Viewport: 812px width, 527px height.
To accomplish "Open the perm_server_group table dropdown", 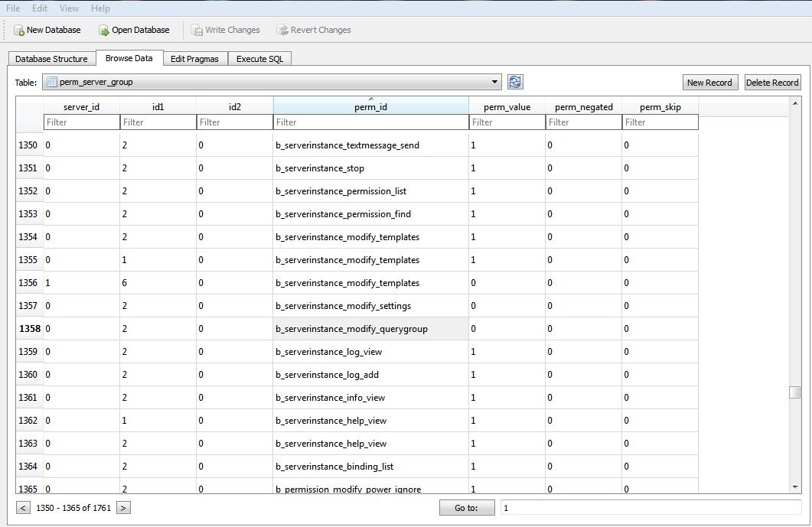I will click(x=272, y=82).
